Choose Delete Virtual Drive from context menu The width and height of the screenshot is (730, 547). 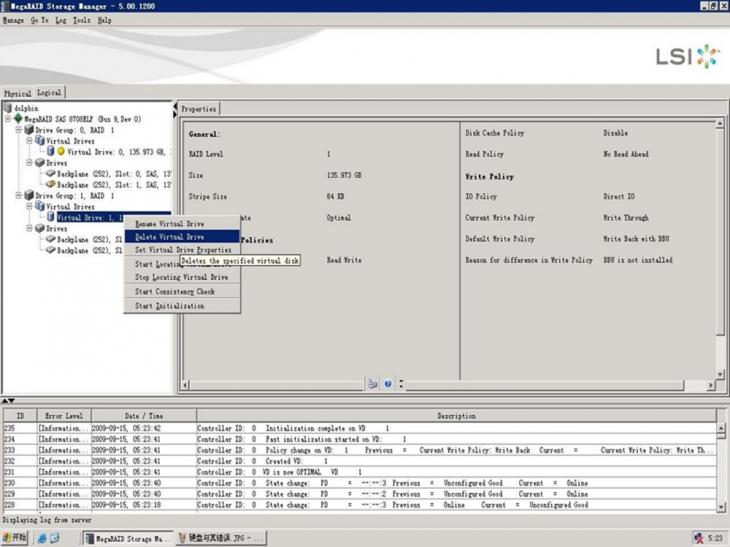click(x=170, y=237)
